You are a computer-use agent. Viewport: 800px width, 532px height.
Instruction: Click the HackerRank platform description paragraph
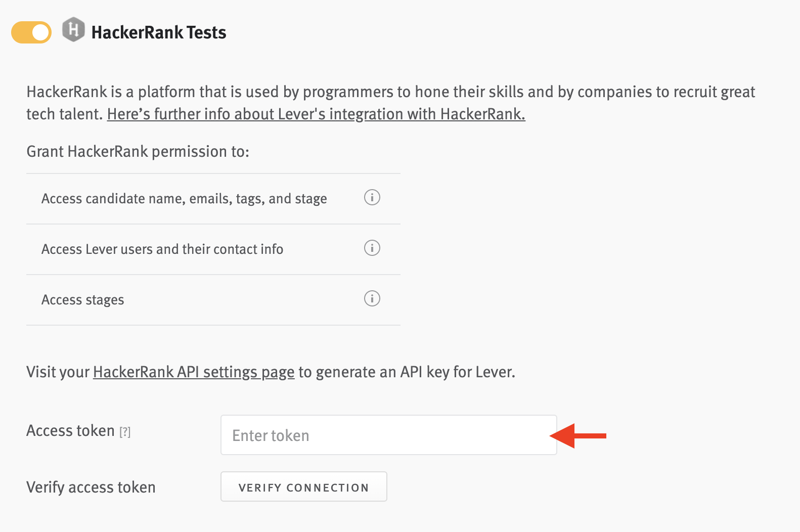[x=390, y=92]
